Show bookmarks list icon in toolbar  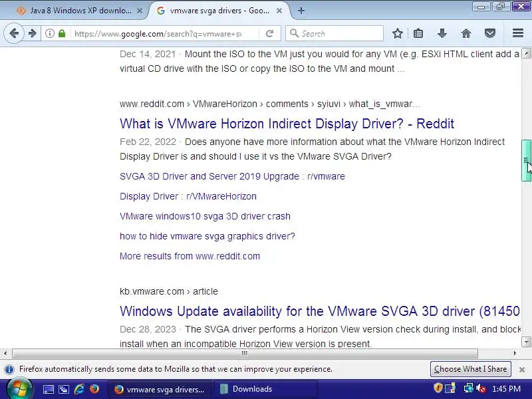pyautogui.click(x=418, y=33)
